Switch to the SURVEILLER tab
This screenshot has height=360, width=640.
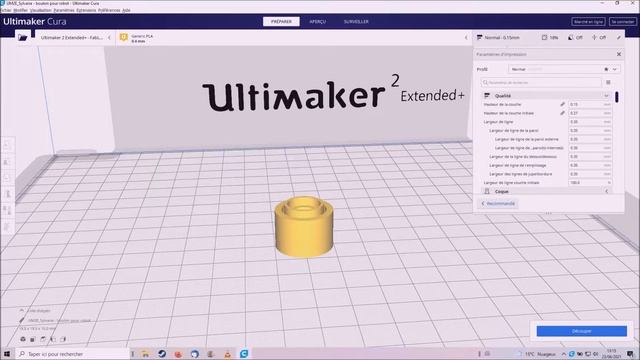[356, 22]
